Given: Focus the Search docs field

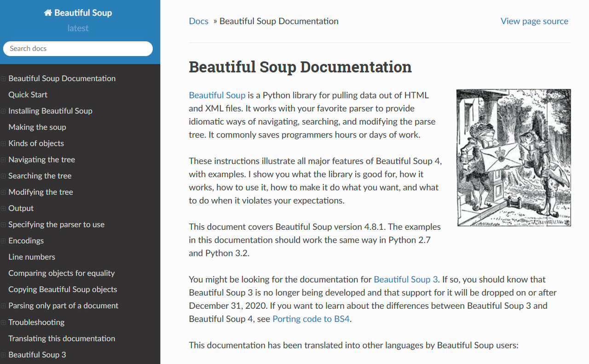Looking at the screenshot, I should [78, 49].
